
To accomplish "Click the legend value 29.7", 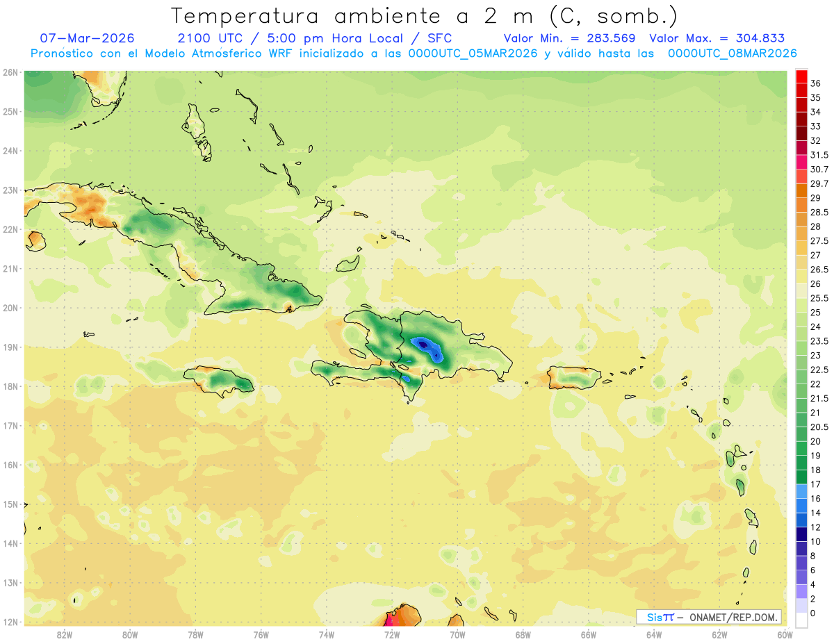I will tap(819, 183).
